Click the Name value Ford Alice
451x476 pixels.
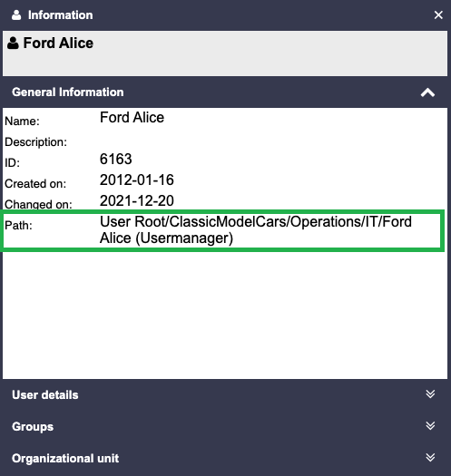pos(132,118)
